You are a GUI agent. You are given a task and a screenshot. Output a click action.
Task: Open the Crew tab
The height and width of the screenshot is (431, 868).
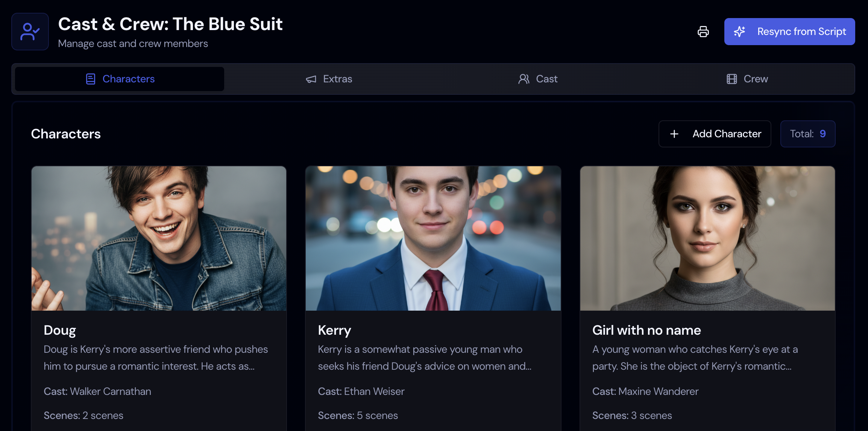[747, 79]
